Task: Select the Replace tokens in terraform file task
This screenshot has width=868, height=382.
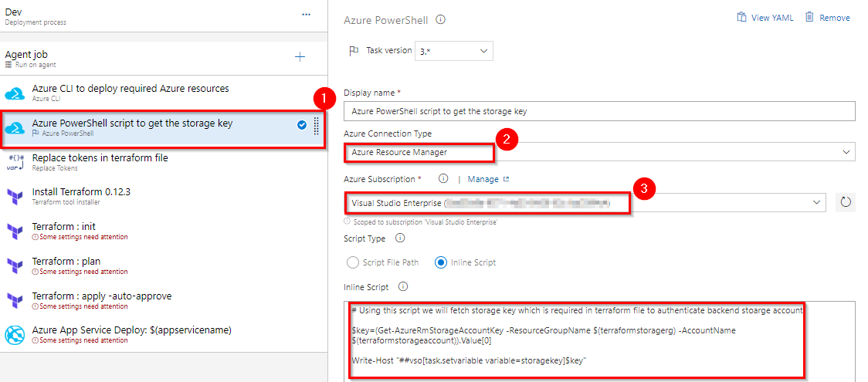Action: coord(163,163)
